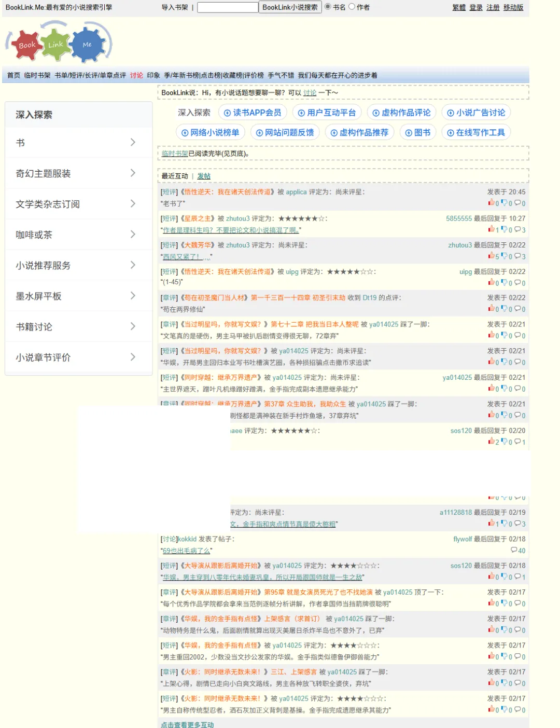The image size is (560, 728).
Task: Select the 书名 search radio button
Action: tap(328, 7)
